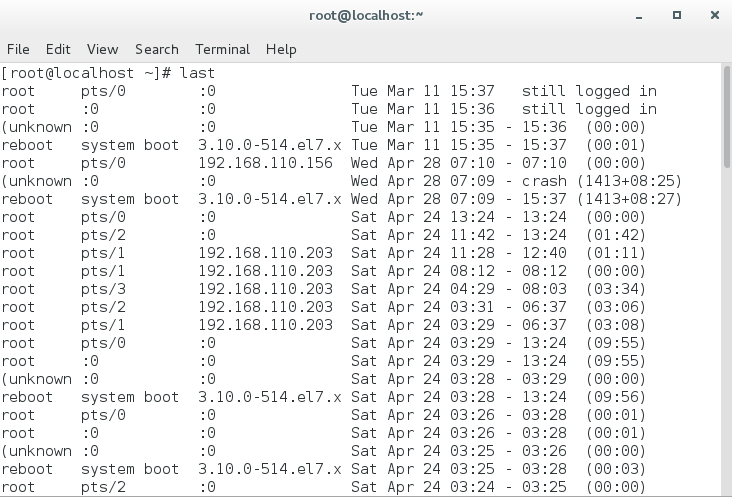Image resolution: width=732 pixels, height=497 pixels.
Task: Open the Terminal menu
Action: pyautogui.click(x=222, y=49)
